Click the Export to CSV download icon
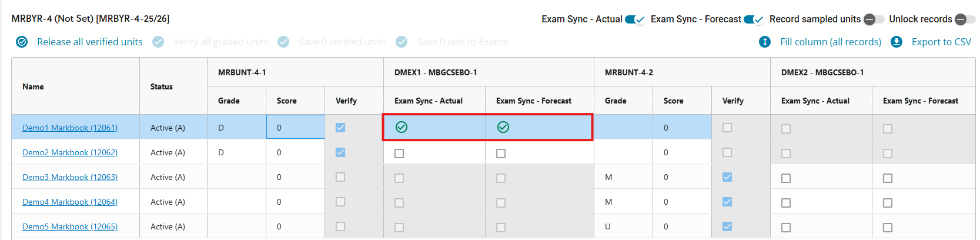Image resolution: width=980 pixels, height=240 pixels. coord(897,42)
